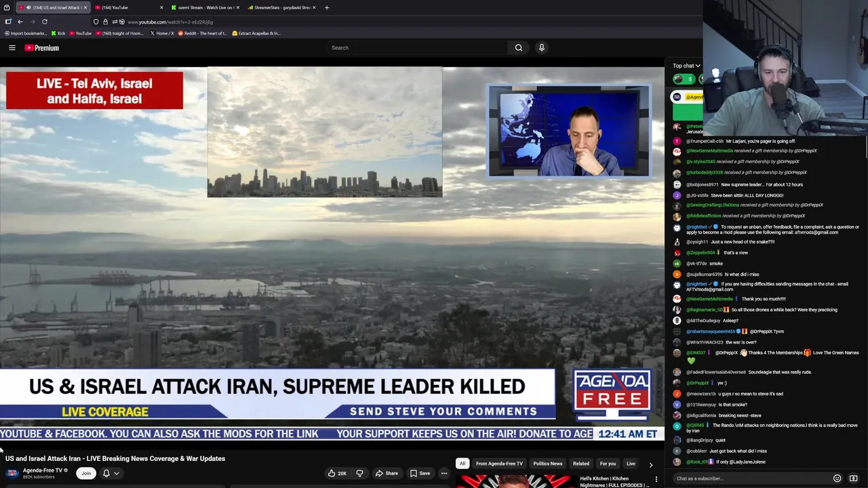Select the Live chip
This screenshot has width=868, height=488.
631,464
